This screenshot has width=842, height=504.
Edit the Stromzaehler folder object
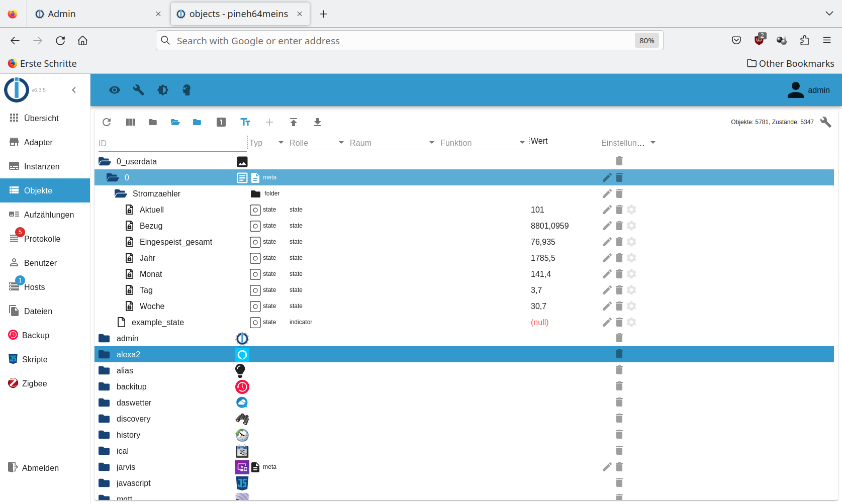(607, 193)
